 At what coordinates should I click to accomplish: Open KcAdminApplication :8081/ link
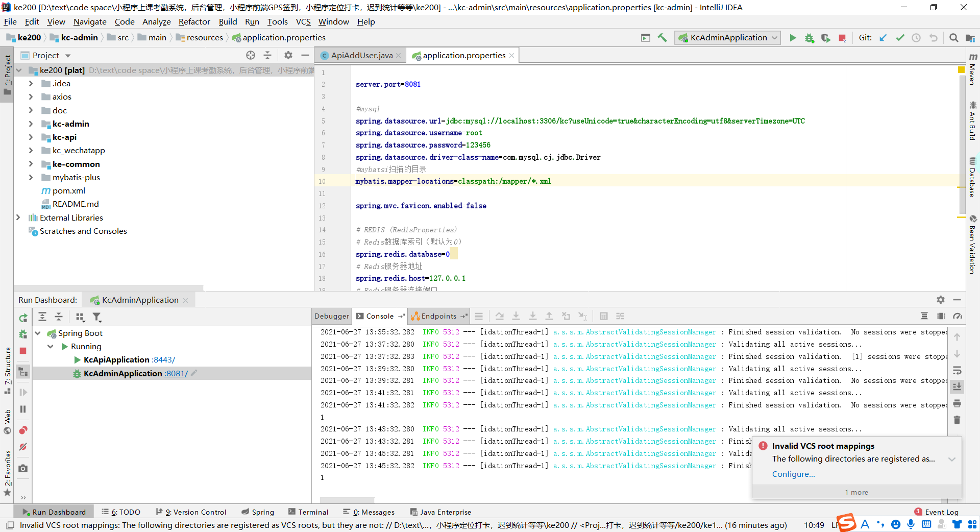(x=176, y=373)
